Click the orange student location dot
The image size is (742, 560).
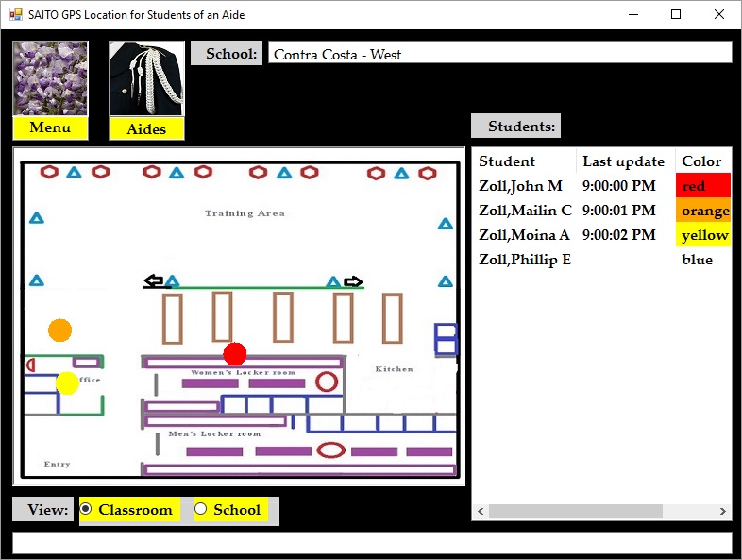pyautogui.click(x=60, y=331)
